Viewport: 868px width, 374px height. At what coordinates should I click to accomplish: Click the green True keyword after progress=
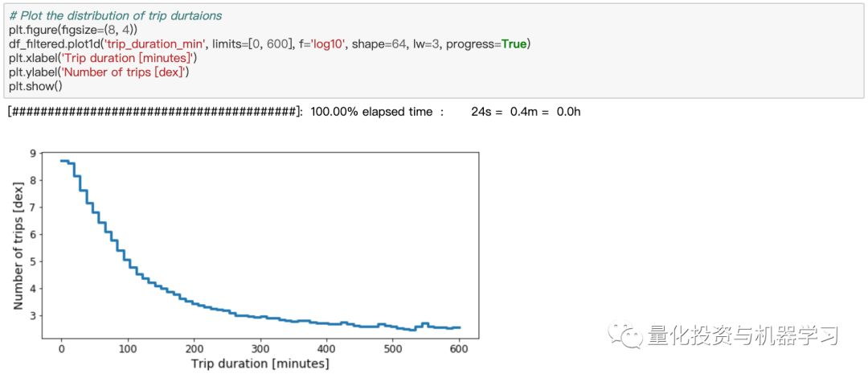[514, 44]
